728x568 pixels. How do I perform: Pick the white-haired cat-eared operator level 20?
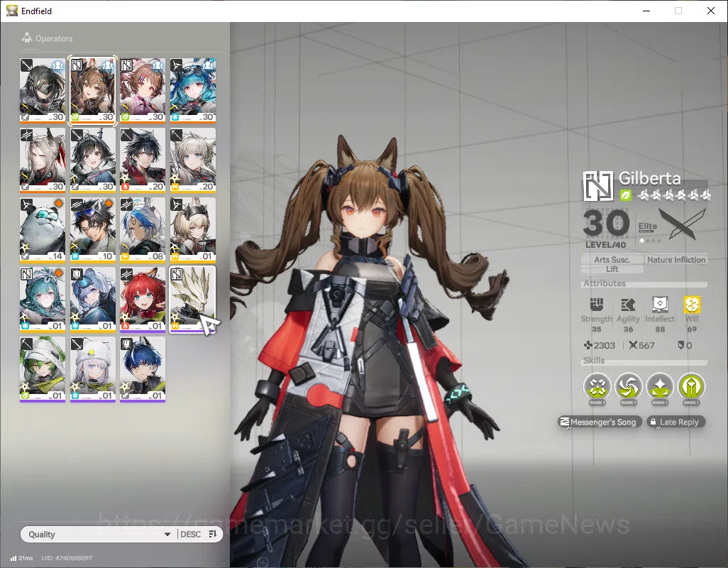(193, 159)
